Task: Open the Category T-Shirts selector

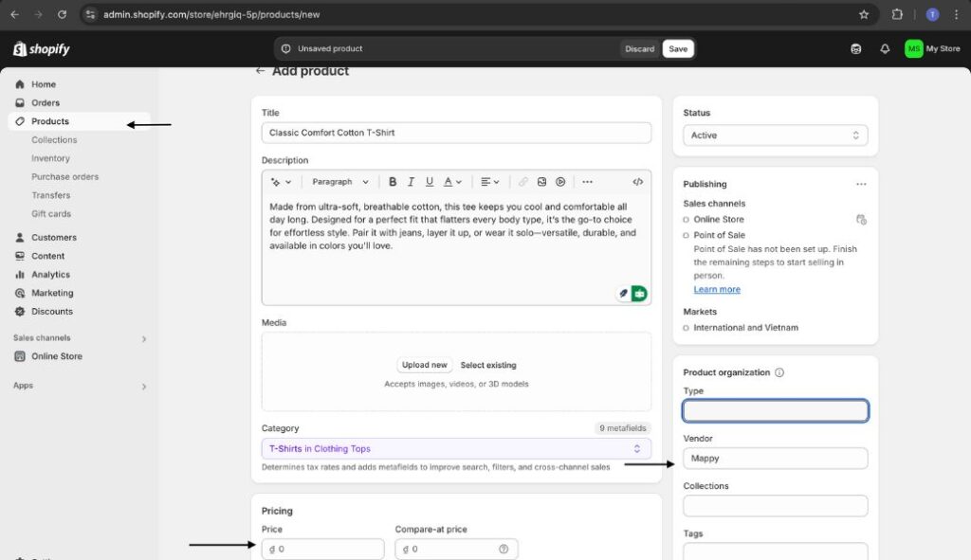Action: (x=456, y=448)
